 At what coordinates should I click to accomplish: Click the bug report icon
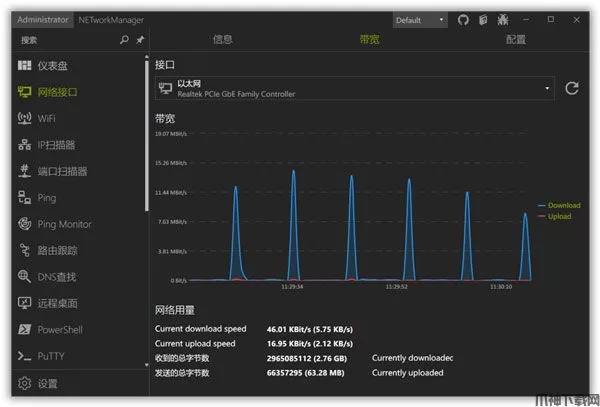coord(502,20)
